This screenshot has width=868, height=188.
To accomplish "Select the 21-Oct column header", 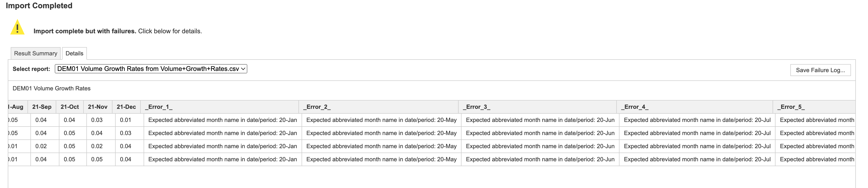I will coord(70,107).
